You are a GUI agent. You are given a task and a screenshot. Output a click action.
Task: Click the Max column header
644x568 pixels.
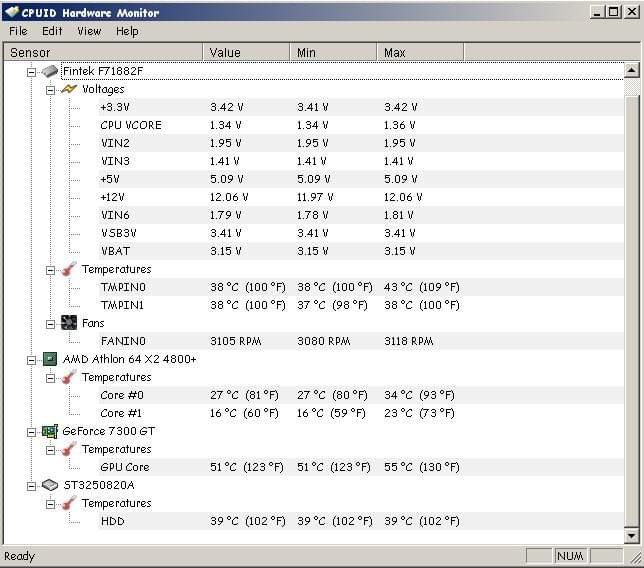(x=421, y=53)
